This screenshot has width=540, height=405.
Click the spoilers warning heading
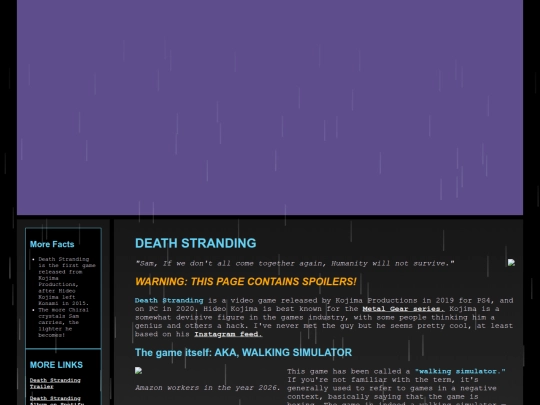pos(246,281)
